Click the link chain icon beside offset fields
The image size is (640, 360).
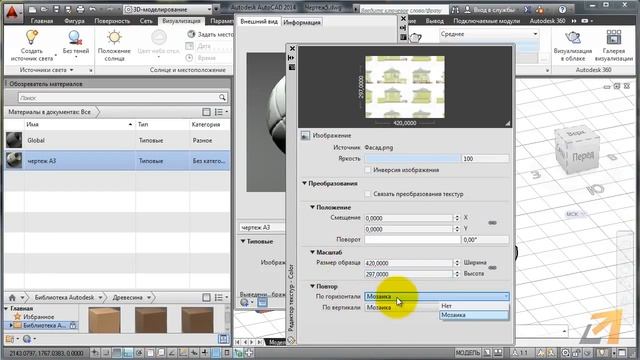tap(492, 223)
